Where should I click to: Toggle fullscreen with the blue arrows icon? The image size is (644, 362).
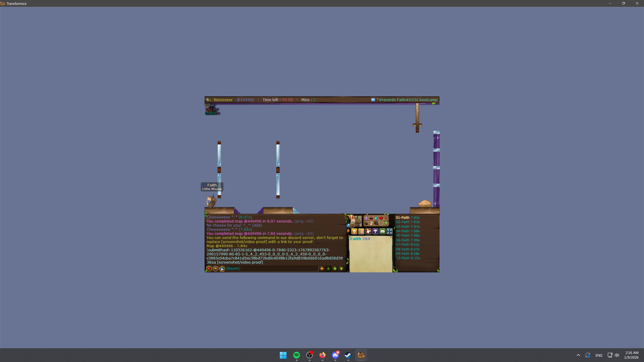(x=390, y=231)
